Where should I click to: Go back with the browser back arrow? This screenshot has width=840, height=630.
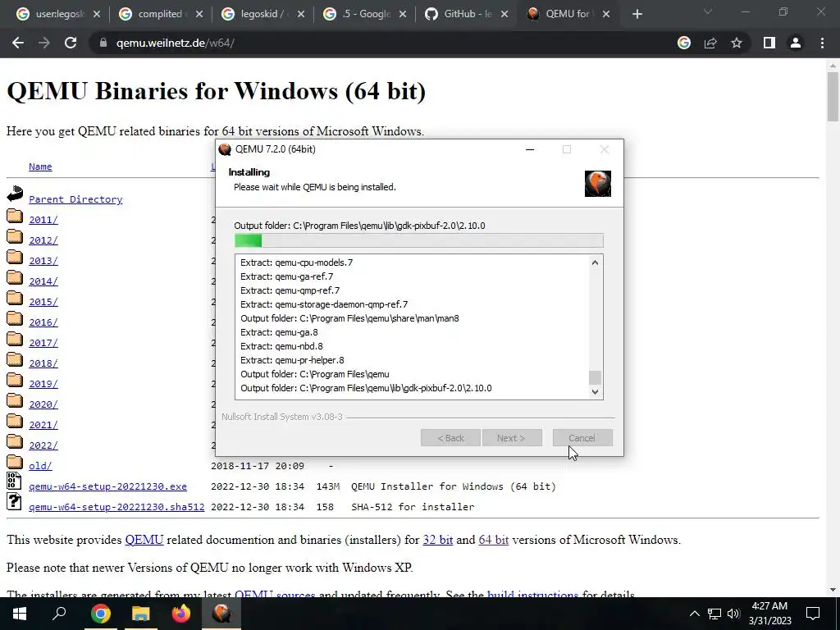point(18,43)
